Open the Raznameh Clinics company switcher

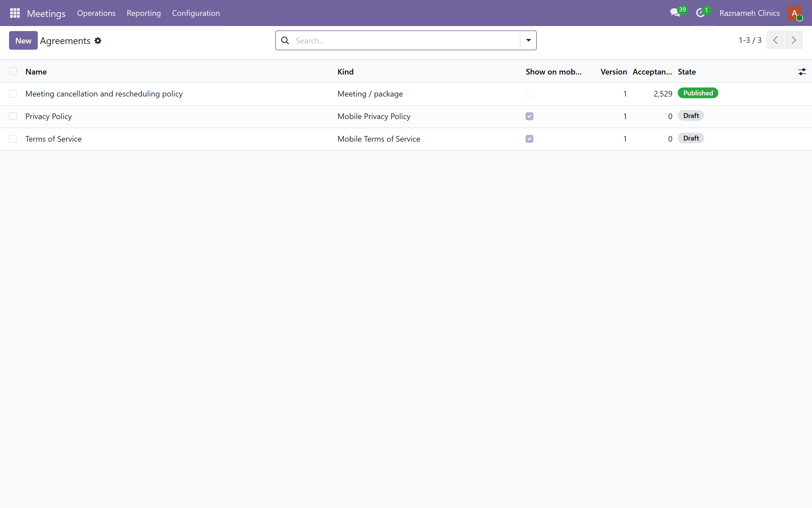749,13
